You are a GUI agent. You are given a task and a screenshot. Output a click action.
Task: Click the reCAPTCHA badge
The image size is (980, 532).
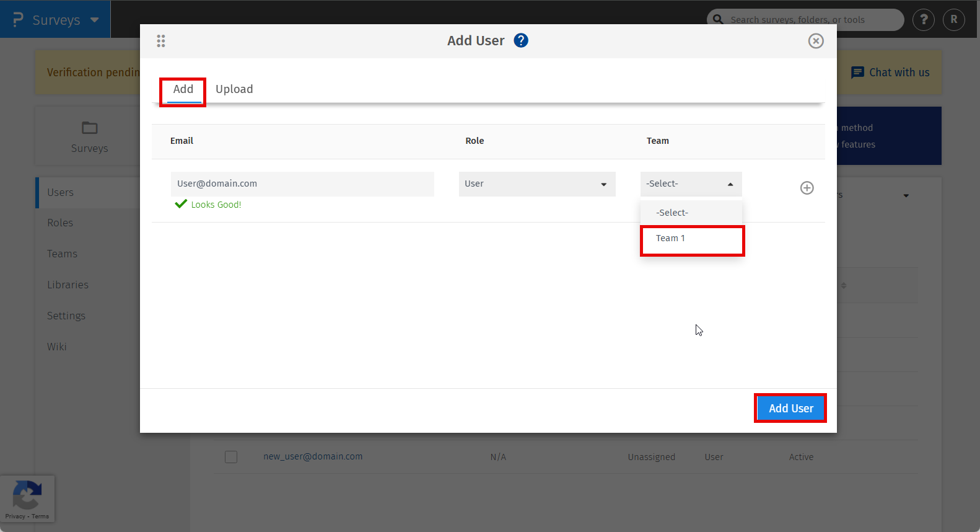[27, 499]
